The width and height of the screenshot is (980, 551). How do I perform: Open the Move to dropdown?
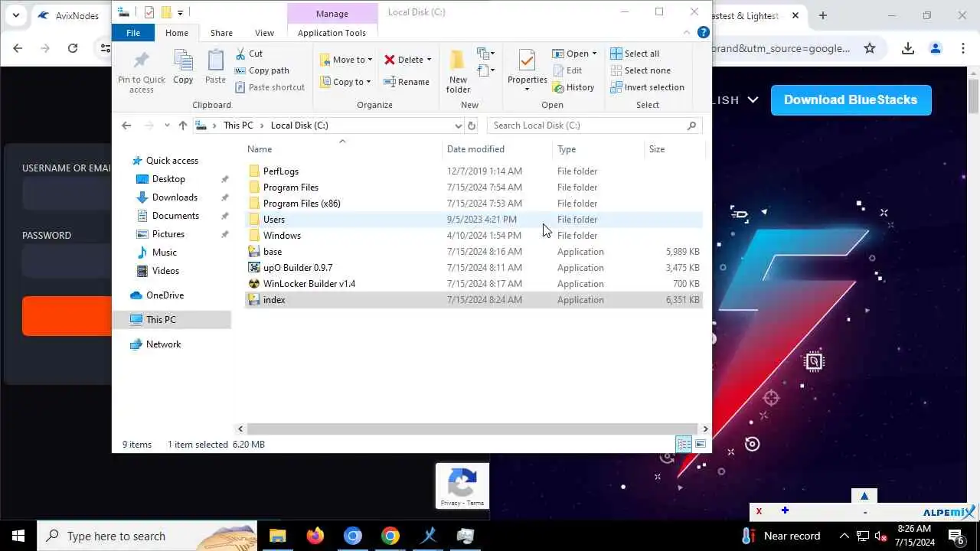click(346, 60)
